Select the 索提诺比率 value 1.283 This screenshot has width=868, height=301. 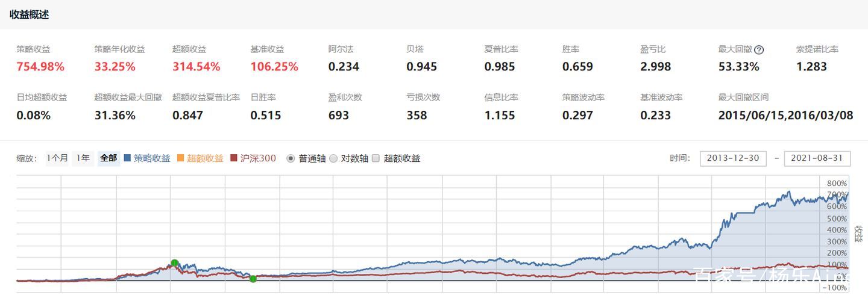[812, 67]
